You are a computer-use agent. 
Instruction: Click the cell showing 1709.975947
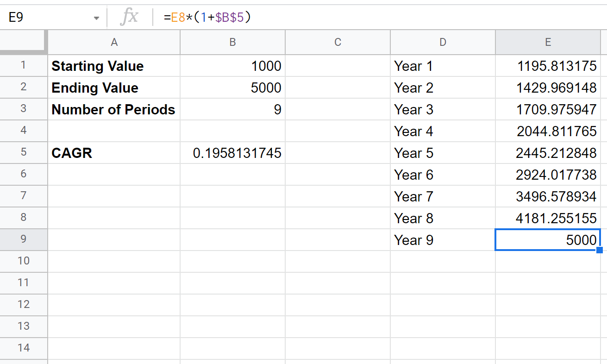[548, 109]
